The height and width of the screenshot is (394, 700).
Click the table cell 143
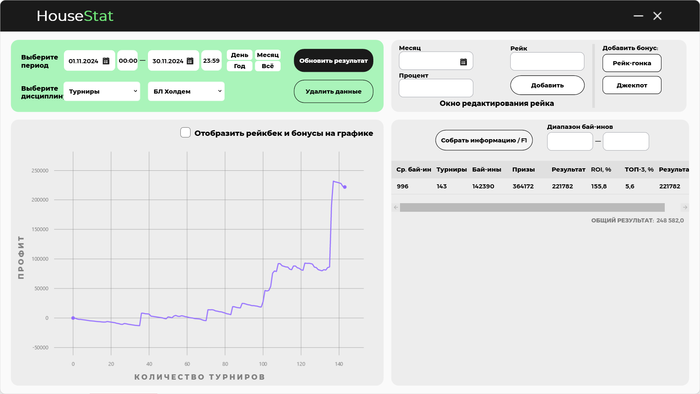point(442,187)
